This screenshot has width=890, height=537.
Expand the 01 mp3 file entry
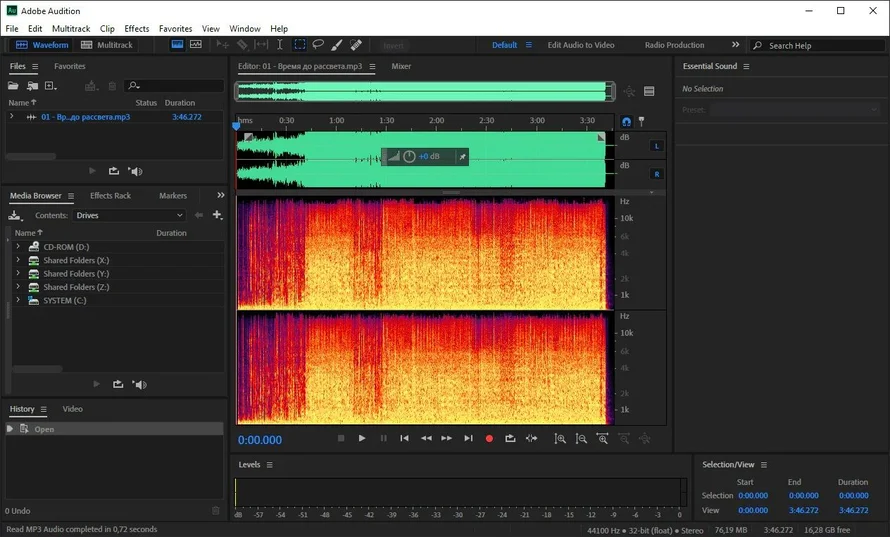[x=12, y=116]
